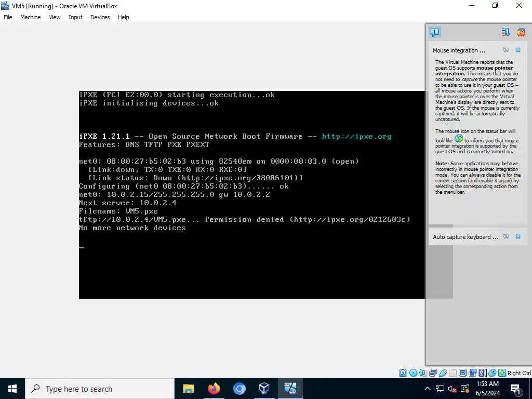Open the Machine menu

point(30,17)
